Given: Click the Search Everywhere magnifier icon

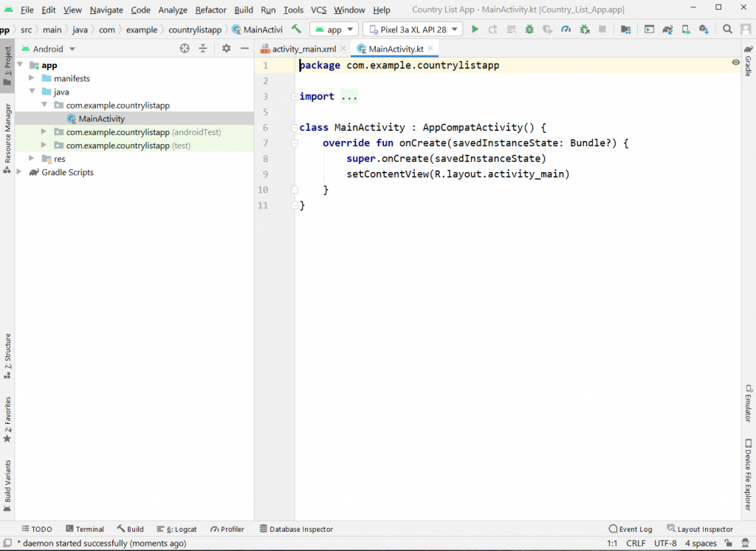Looking at the screenshot, I should tap(727, 30).
